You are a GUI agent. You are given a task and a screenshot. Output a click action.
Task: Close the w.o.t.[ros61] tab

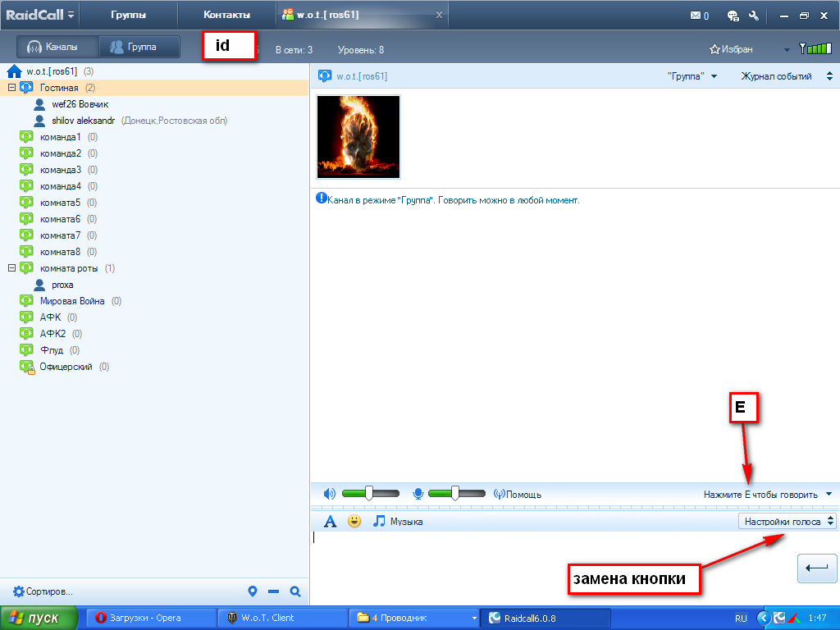(x=439, y=15)
